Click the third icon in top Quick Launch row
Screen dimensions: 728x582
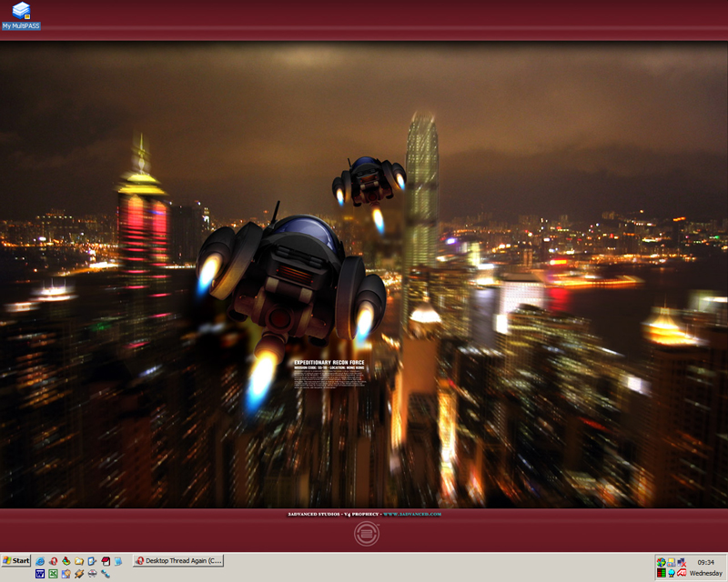(x=66, y=561)
